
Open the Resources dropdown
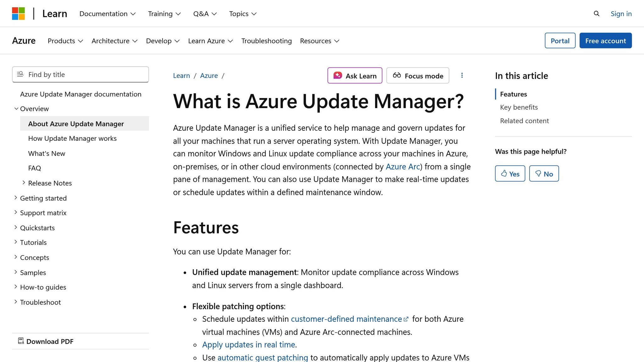point(319,41)
